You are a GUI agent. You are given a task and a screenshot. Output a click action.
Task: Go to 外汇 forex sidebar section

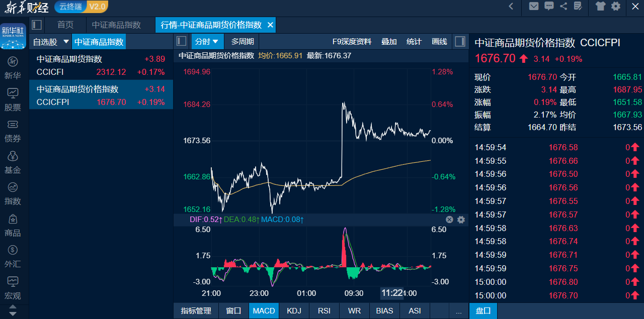click(x=13, y=256)
